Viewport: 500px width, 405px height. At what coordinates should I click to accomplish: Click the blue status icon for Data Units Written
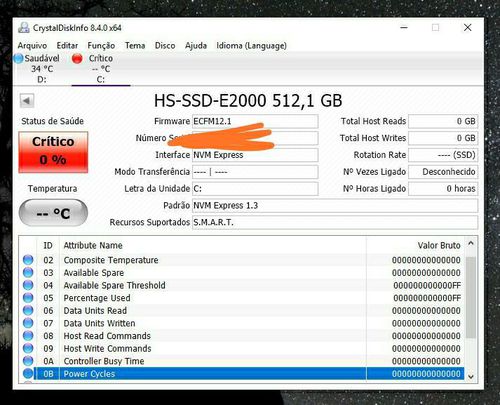tap(28, 323)
